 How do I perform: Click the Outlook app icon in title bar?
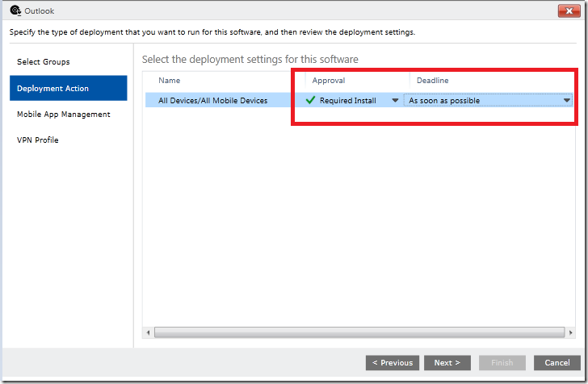[15, 10]
